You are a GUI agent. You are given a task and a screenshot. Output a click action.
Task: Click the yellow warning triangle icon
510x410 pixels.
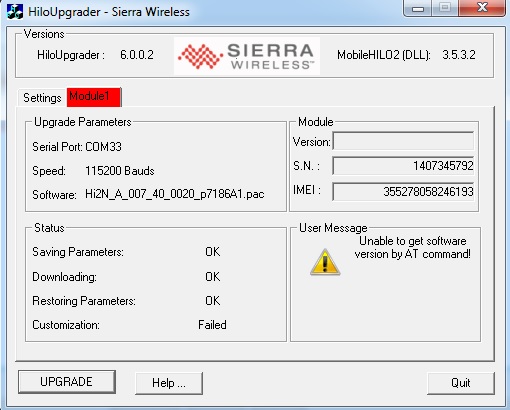click(325, 262)
